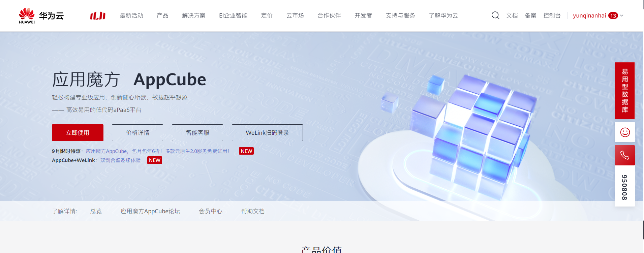The image size is (644, 253).
Task: Open the 定价 menu
Action: coord(267,15)
